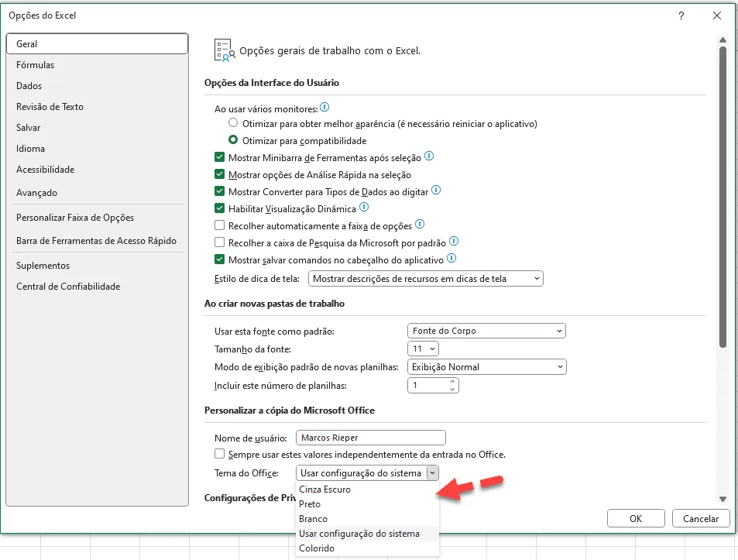
Task: Click info icon next to caixa de Pesquisa option
Action: pos(454,242)
